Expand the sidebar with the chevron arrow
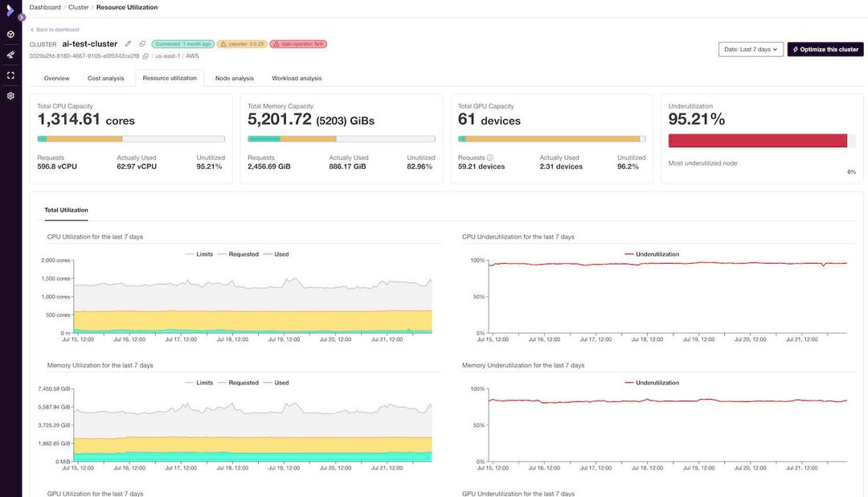The image size is (868, 497). [x=21, y=17]
